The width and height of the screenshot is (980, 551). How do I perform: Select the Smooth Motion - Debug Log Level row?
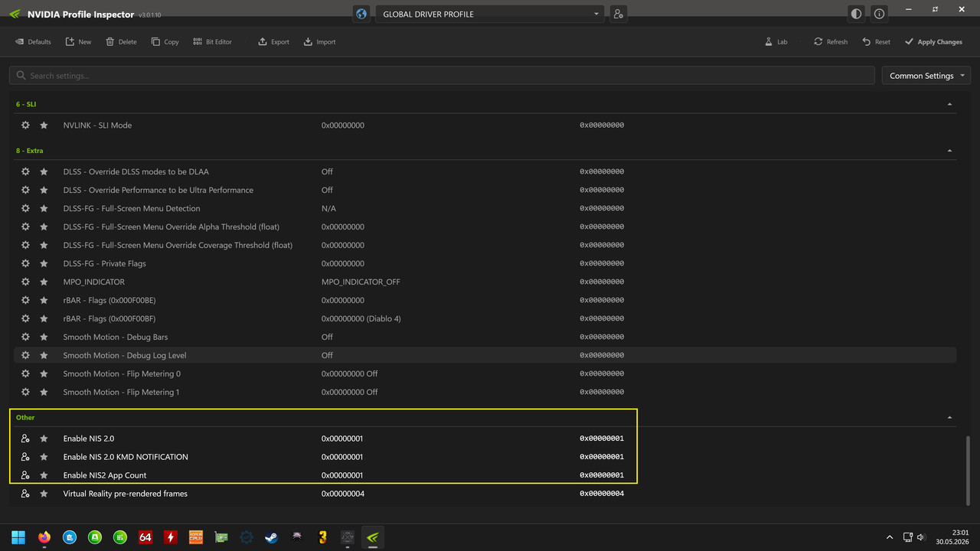tap(485, 355)
